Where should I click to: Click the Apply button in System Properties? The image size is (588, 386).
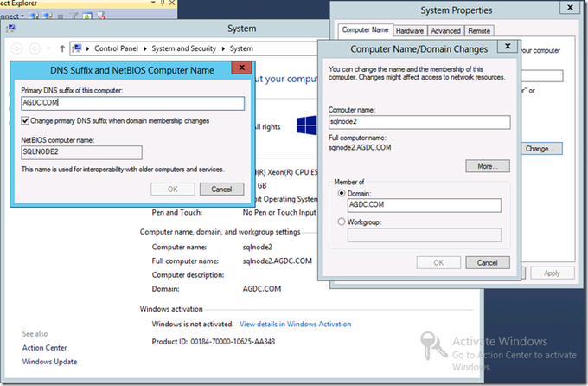click(553, 273)
